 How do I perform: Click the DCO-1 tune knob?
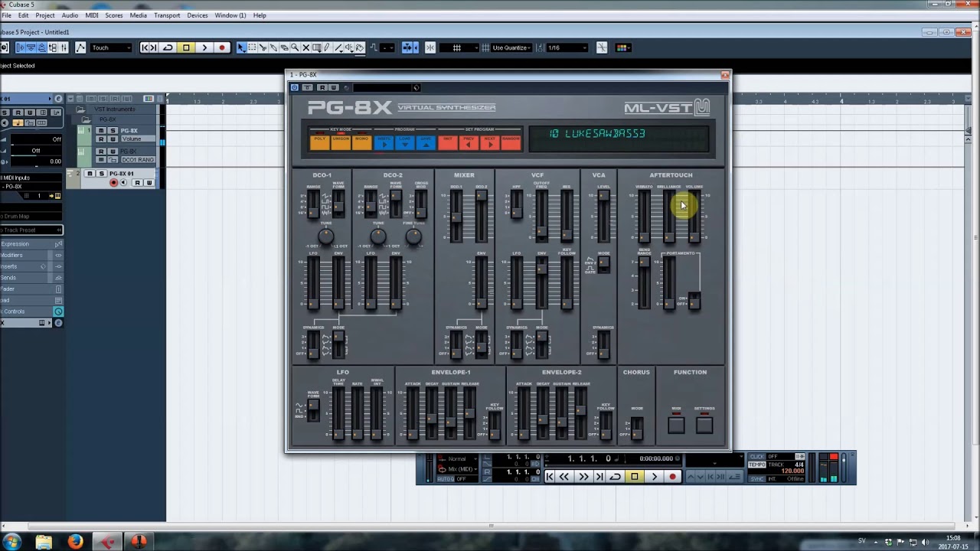point(326,236)
